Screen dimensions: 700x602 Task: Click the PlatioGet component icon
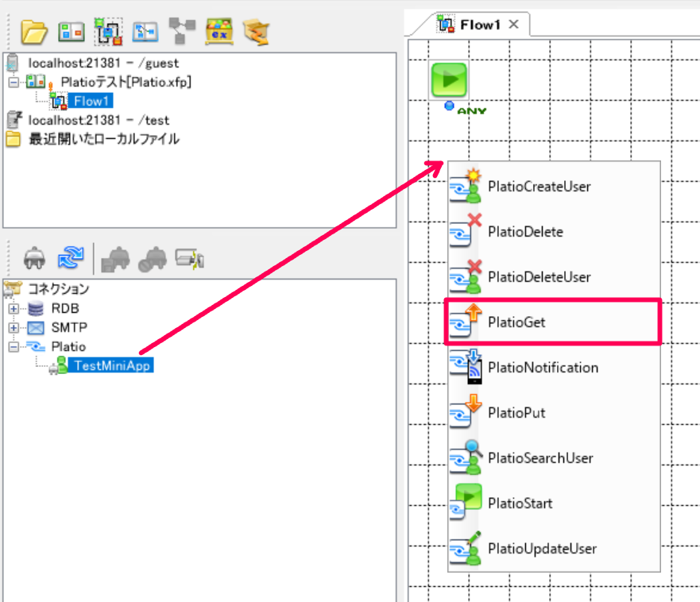465,322
